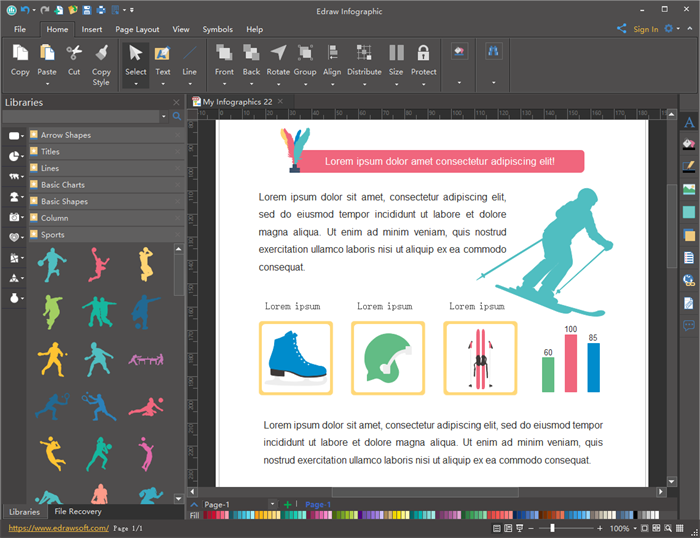Expand the zoom percentage dropdown

point(636,528)
